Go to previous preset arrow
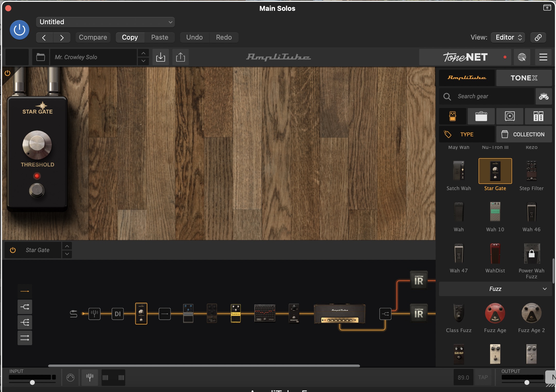Screen dimensions: 556x392 [44, 38]
